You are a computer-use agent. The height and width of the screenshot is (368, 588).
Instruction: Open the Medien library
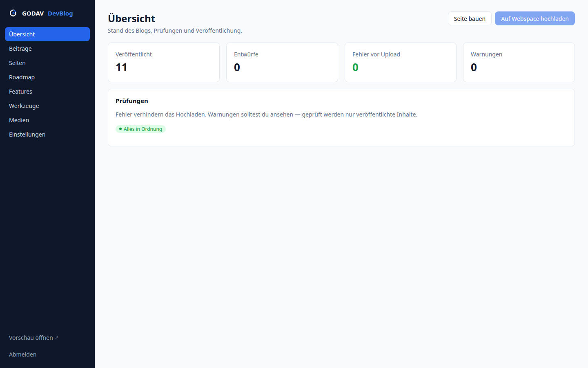click(x=47, y=120)
